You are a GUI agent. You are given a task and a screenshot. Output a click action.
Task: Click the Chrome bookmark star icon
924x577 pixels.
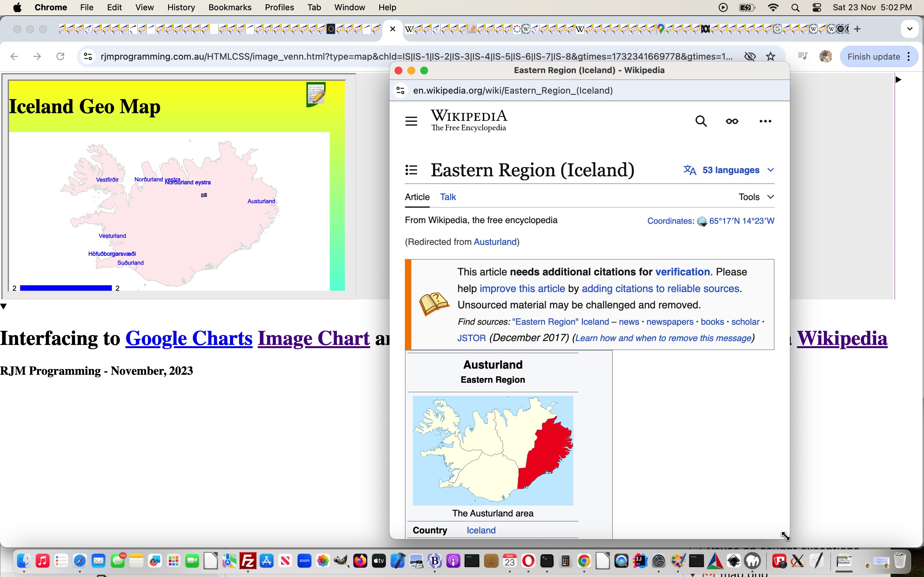pos(770,56)
